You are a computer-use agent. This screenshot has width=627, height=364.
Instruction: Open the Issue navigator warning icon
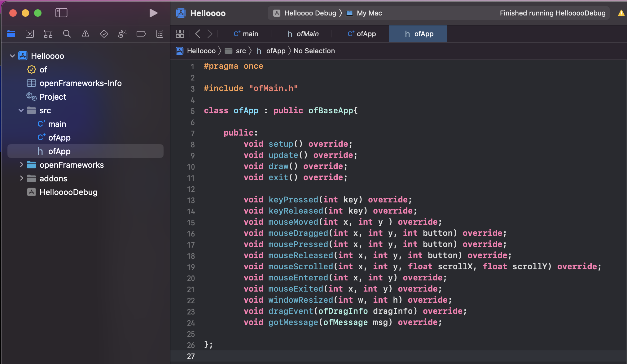pos(85,34)
